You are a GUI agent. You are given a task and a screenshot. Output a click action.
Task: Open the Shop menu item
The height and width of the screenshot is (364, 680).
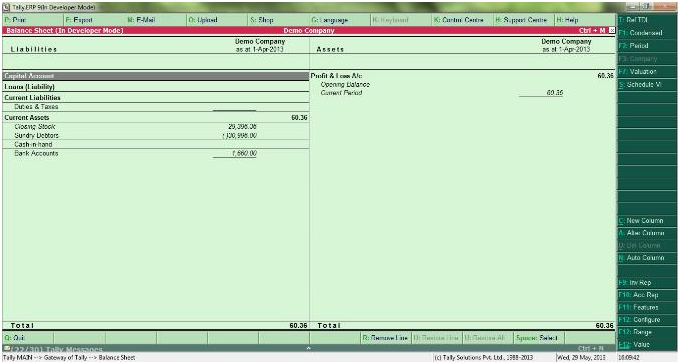click(x=279, y=20)
